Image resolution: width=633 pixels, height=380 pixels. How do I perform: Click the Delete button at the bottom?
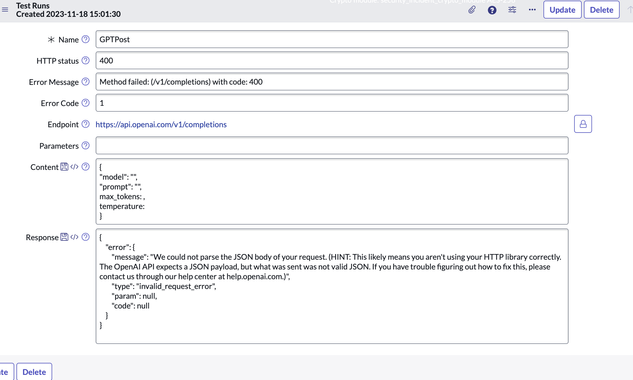tap(34, 372)
